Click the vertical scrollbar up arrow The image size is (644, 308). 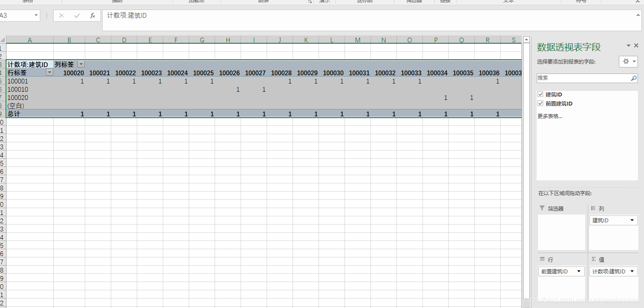click(x=526, y=40)
